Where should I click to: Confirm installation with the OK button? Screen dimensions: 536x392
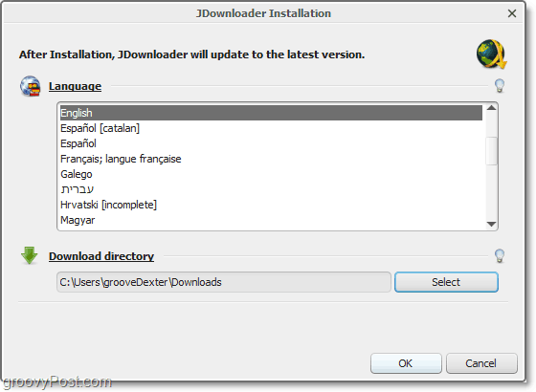point(406,363)
